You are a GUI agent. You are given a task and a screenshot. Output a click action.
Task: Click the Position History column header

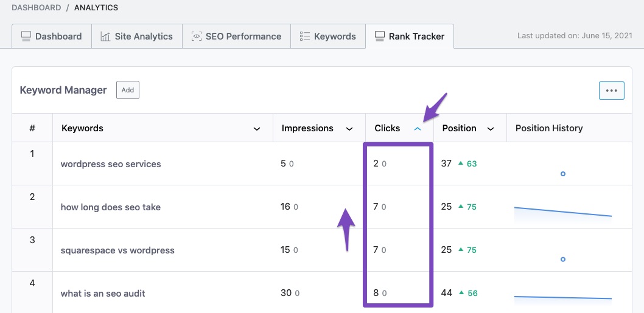(549, 128)
